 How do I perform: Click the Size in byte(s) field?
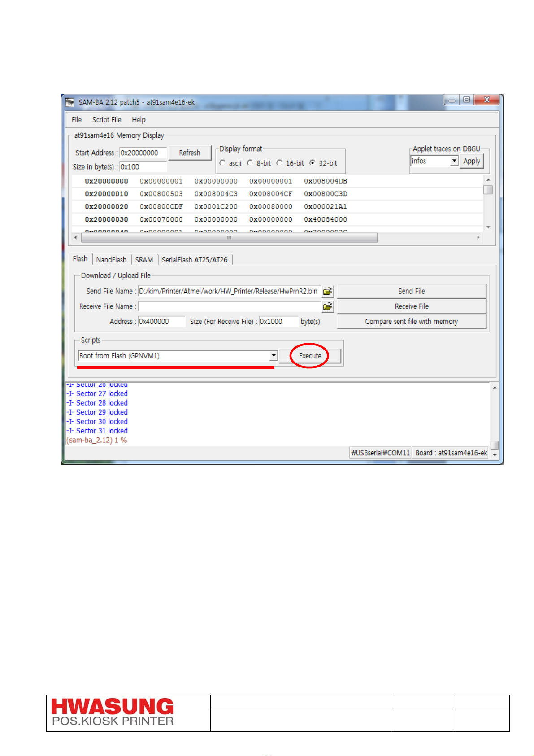143,167
